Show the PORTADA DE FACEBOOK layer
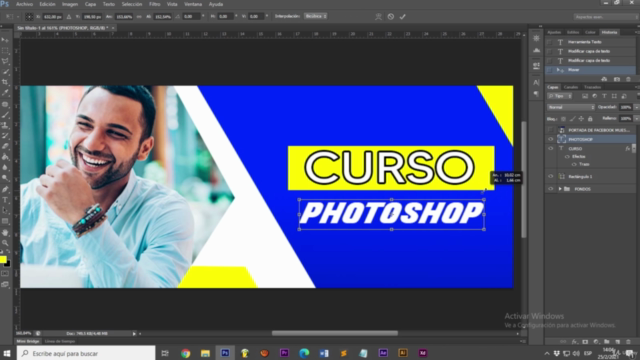This screenshot has height=360, width=640. (550, 130)
